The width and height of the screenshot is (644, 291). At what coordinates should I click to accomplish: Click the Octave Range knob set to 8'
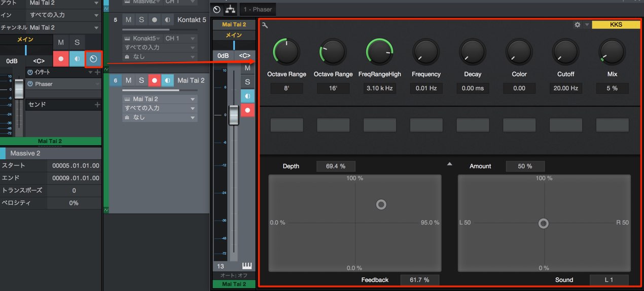287,52
